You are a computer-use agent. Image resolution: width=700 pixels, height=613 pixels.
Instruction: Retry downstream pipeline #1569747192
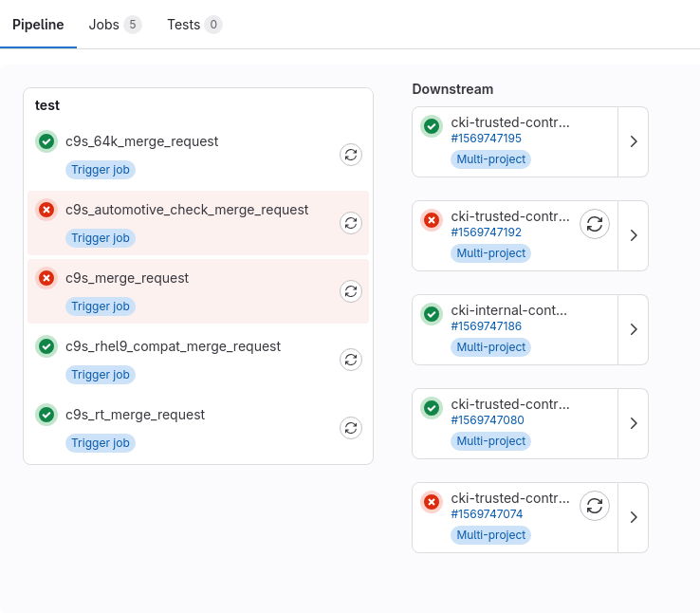[x=595, y=224]
